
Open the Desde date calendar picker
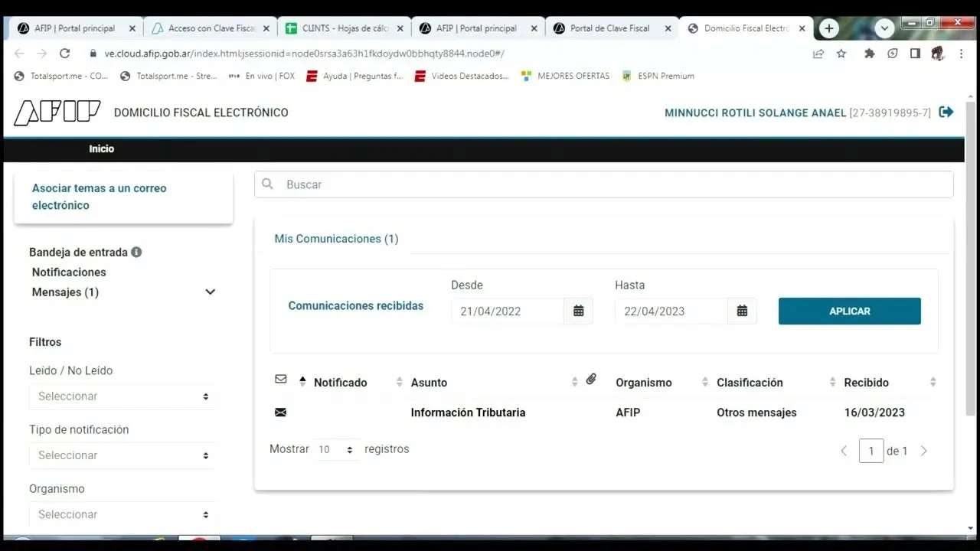point(579,311)
